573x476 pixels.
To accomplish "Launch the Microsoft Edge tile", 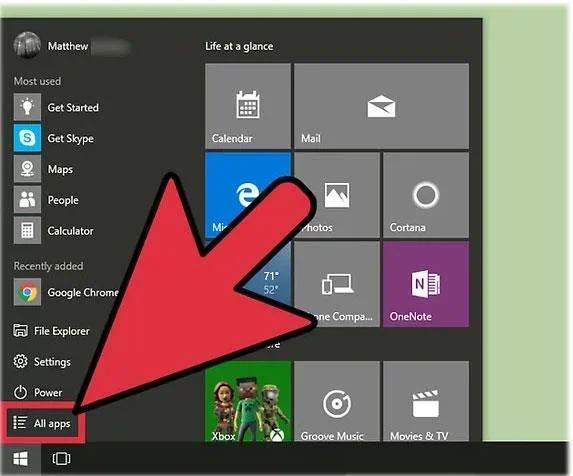I will (248, 195).
